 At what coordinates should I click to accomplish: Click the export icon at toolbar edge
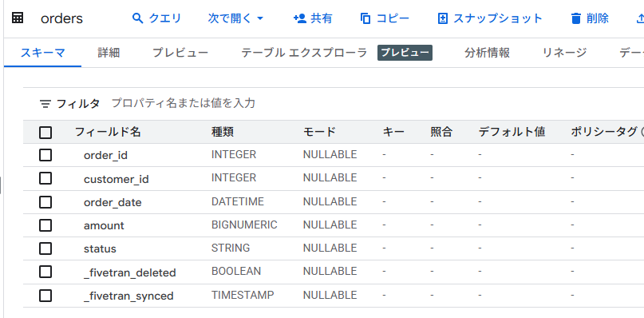pos(639,18)
